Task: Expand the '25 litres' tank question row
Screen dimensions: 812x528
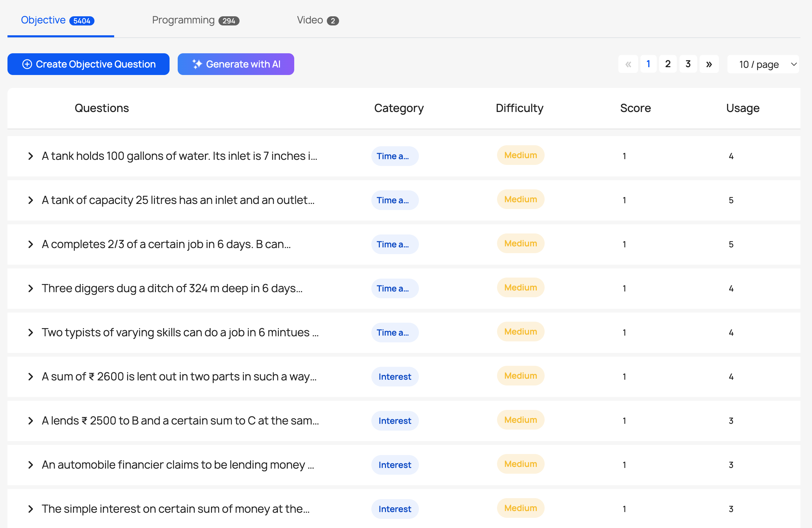Action: 31,200
